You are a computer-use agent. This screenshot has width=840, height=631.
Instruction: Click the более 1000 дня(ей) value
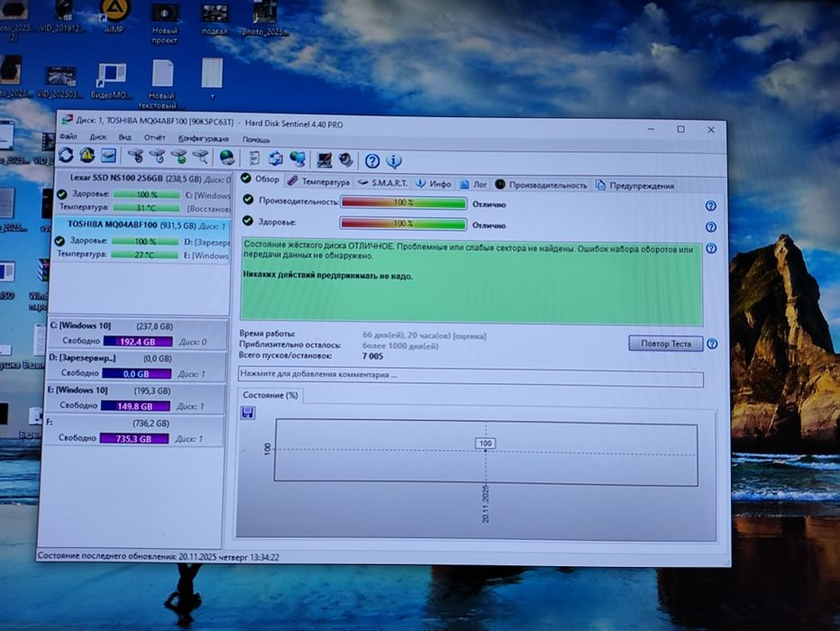tap(400, 346)
